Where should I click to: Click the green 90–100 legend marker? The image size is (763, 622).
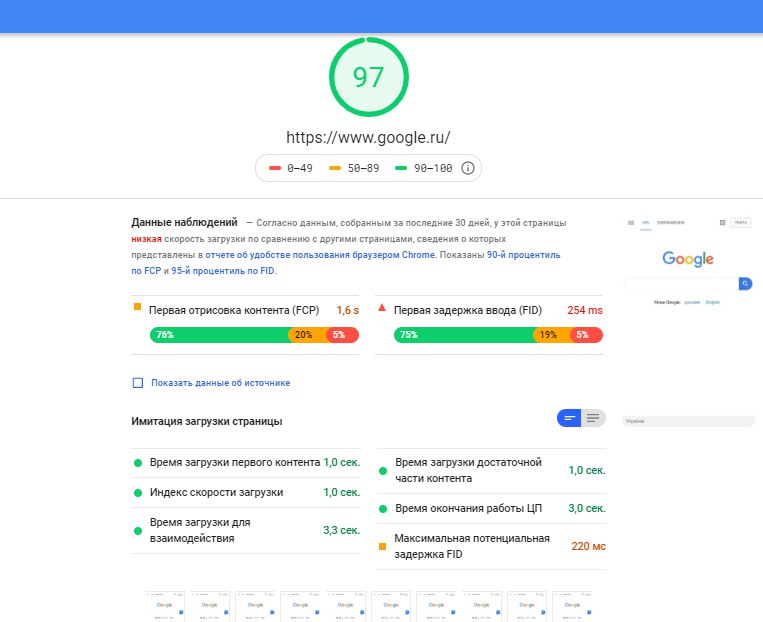(x=401, y=168)
